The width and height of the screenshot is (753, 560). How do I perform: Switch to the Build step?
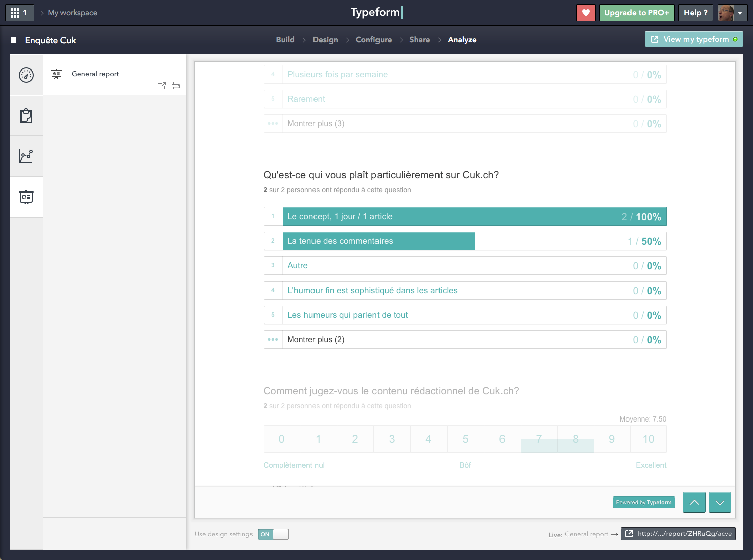click(x=285, y=40)
